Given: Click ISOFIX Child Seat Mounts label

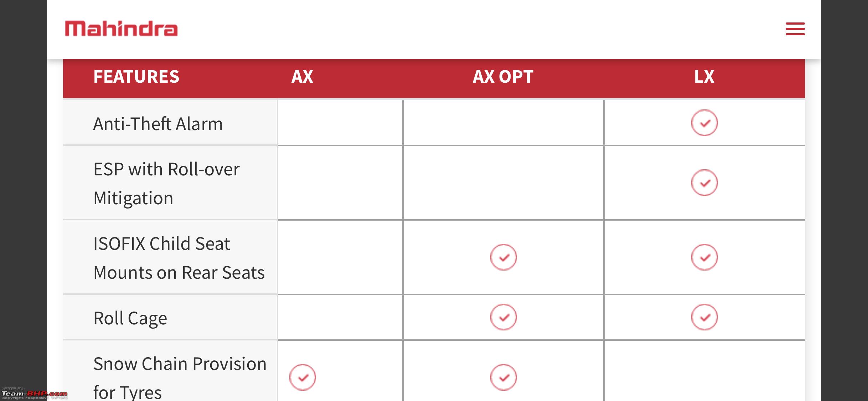Looking at the screenshot, I should click(x=179, y=258).
